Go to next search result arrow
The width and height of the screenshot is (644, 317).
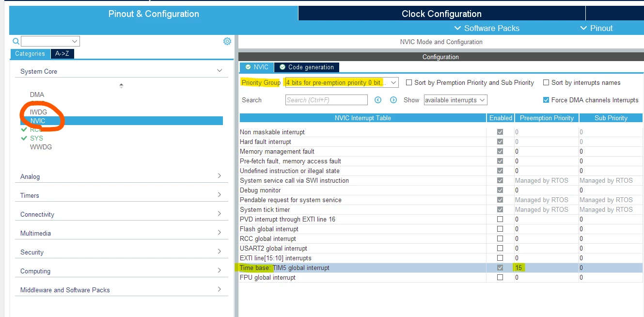(x=393, y=100)
